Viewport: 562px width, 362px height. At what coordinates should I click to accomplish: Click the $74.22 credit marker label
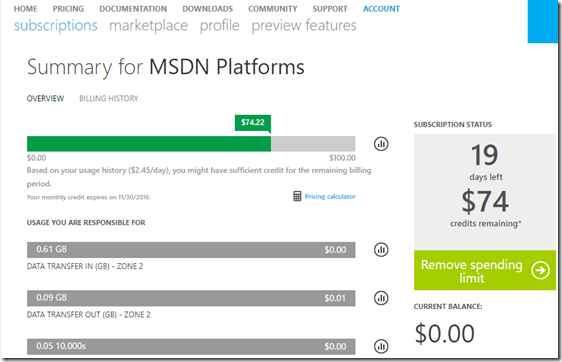253,123
